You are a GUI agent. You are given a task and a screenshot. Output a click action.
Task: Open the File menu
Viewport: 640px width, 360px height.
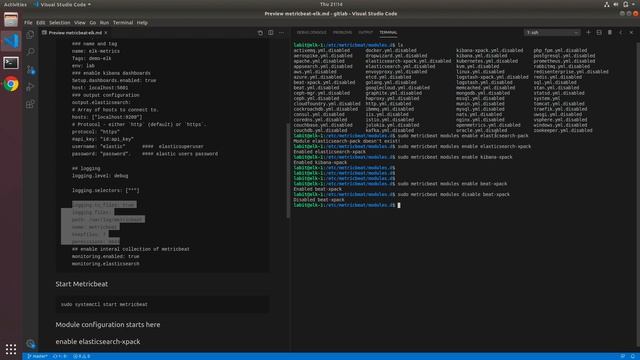28,22
